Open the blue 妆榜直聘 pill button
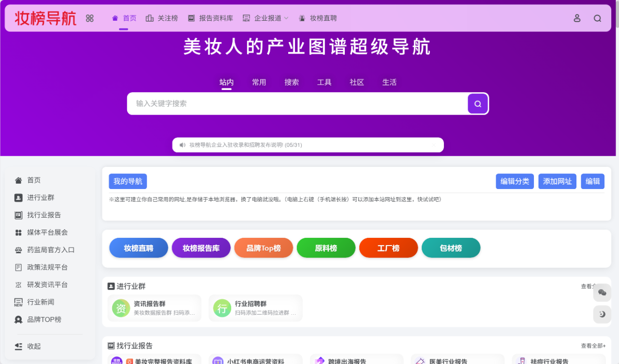The width and height of the screenshot is (619, 364). tap(139, 248)
